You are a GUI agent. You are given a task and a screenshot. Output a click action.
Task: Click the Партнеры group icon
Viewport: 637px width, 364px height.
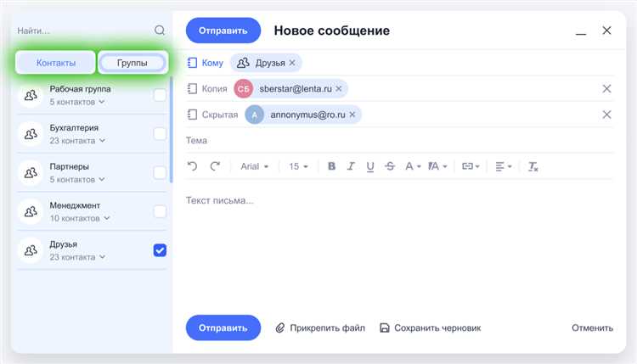pyautogui.click(x=31, y=173)
